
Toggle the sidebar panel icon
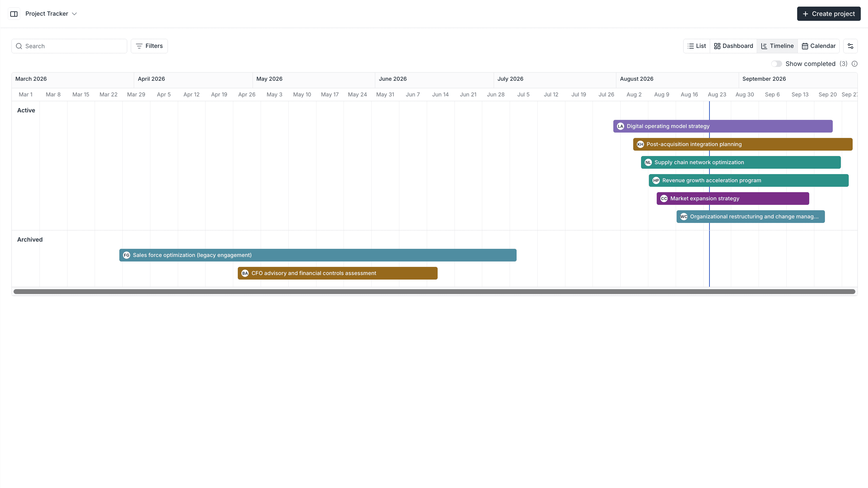pos(14,14)
